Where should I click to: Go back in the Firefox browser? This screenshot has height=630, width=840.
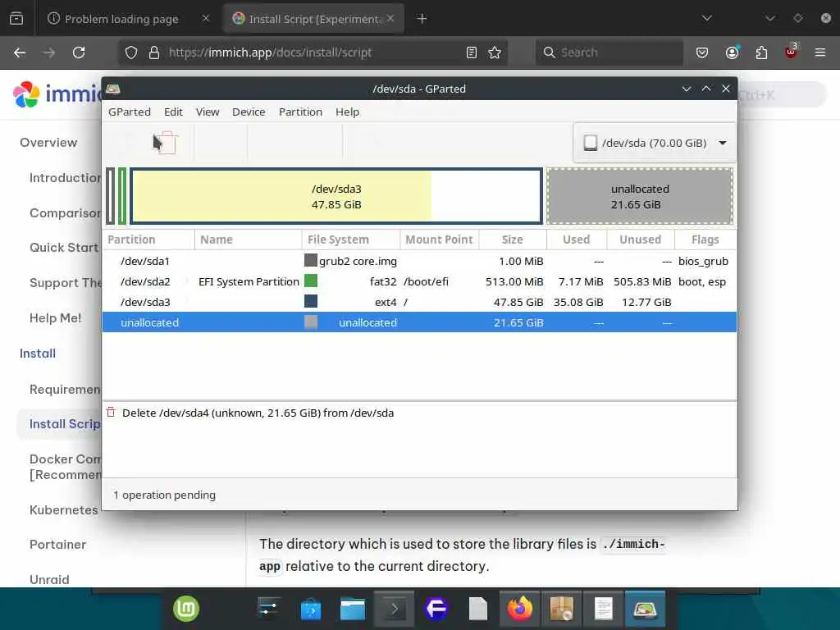20,52
